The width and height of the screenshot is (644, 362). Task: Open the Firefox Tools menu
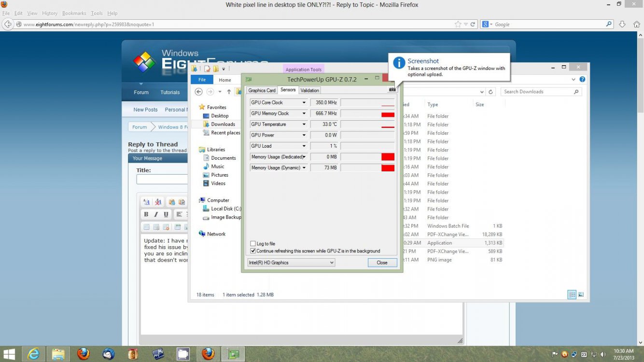[x=97, y=13]
